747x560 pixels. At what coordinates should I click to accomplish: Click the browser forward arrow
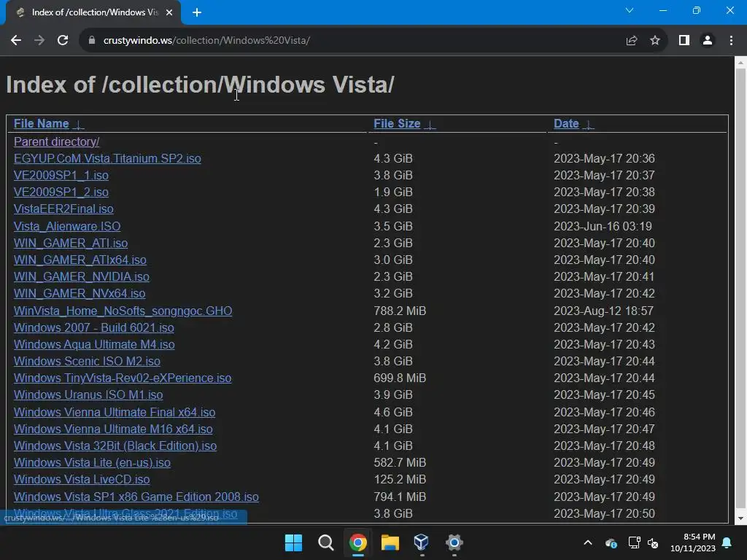pyautogui.click(x=39, y=41)
